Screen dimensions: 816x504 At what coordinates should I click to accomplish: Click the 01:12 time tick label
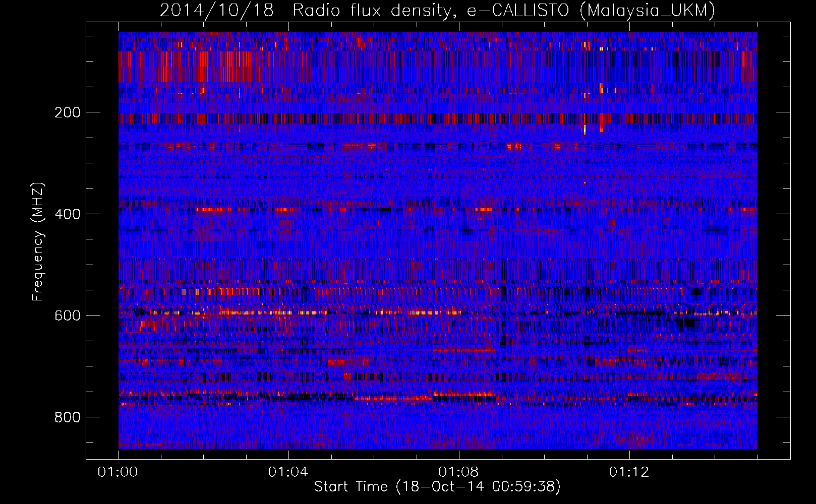click(629, 472)
